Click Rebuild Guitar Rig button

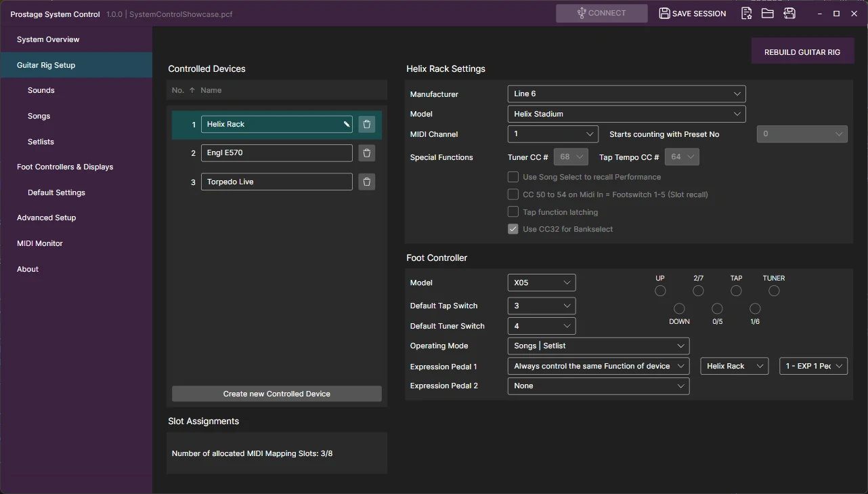click(x=802, y=52)
